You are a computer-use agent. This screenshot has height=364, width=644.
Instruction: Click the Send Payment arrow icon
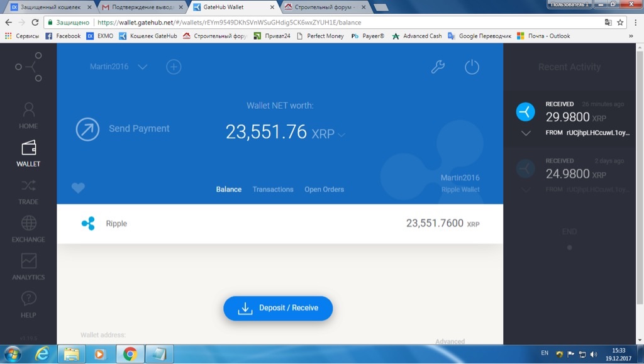pos(87,129)
